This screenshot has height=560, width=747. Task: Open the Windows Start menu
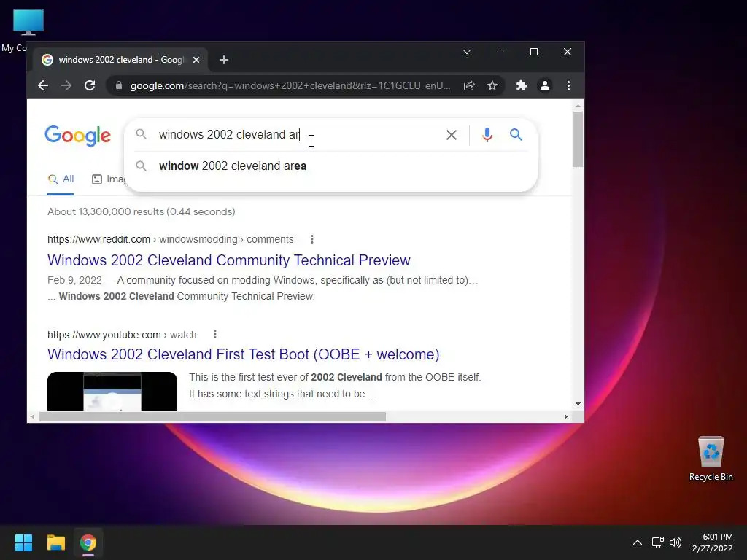23,542
